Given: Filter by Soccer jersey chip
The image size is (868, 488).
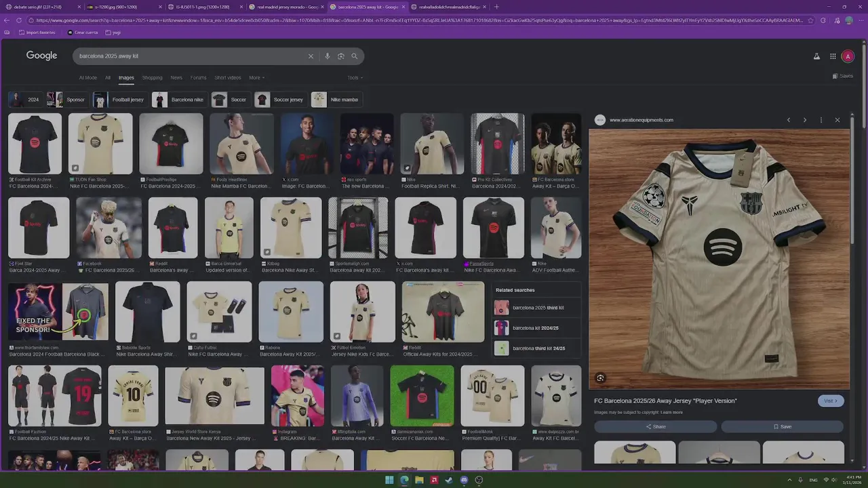Looking at the screenshot, I should [280, 100].
